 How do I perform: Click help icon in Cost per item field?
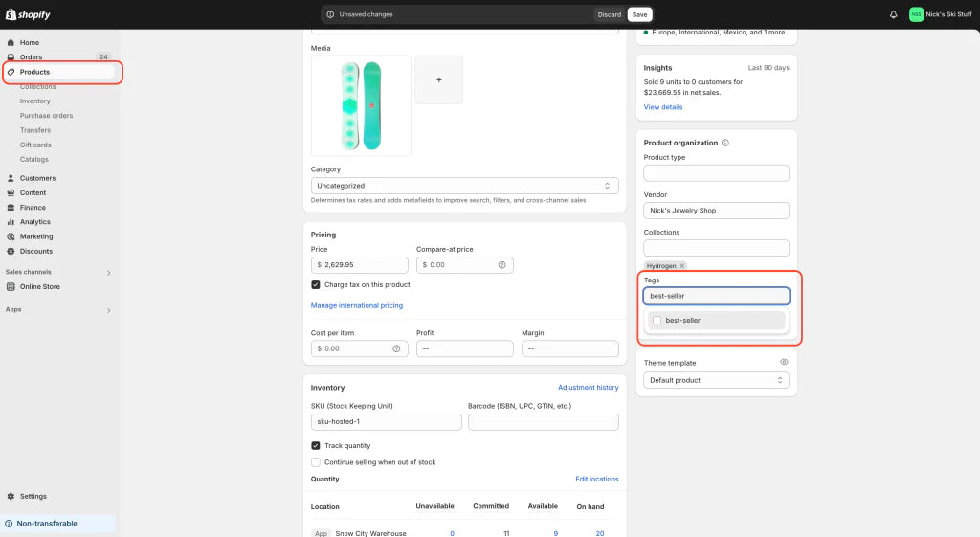pos(396,349)
